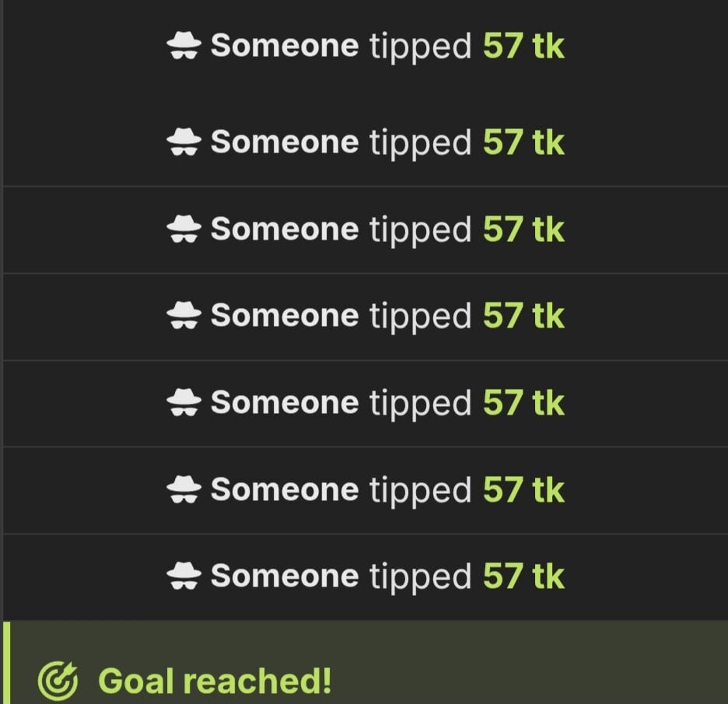Image resolution: width=728 pixels, height=704 pixels.
Task: Click the anonymous icon in the fifth tip row
Action: (x=184, y=403)
